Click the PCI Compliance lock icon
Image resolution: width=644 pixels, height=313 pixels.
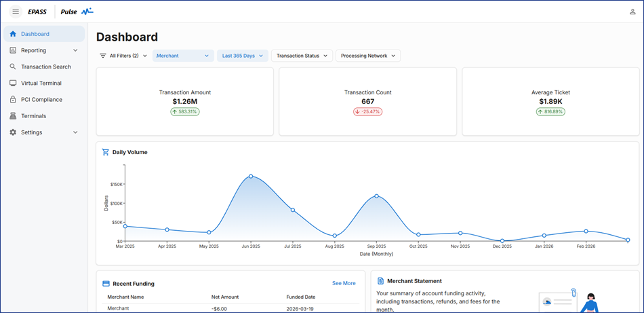click(13, 99)
